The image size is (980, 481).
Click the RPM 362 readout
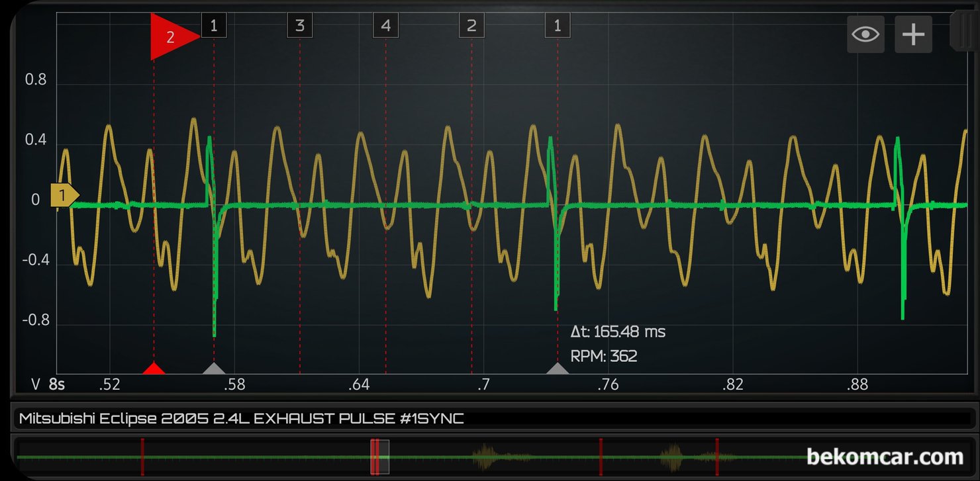pos(604,357)
